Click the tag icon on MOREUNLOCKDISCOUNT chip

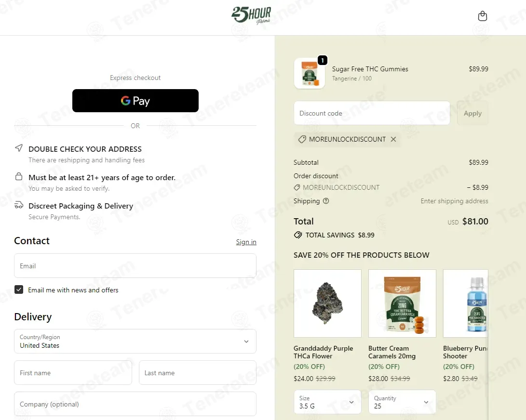[x=302, y=139]
